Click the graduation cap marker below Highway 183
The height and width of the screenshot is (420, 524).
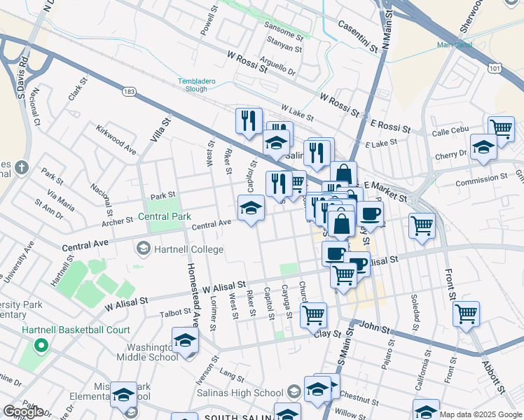pos(276,143)
